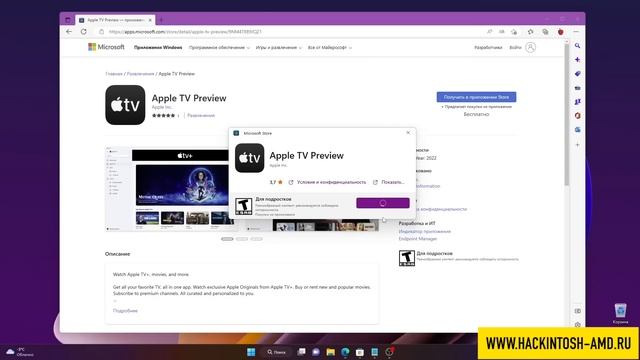Select the first screenshot carousel indicator
640x360 pixels.
tap(227, 239)
